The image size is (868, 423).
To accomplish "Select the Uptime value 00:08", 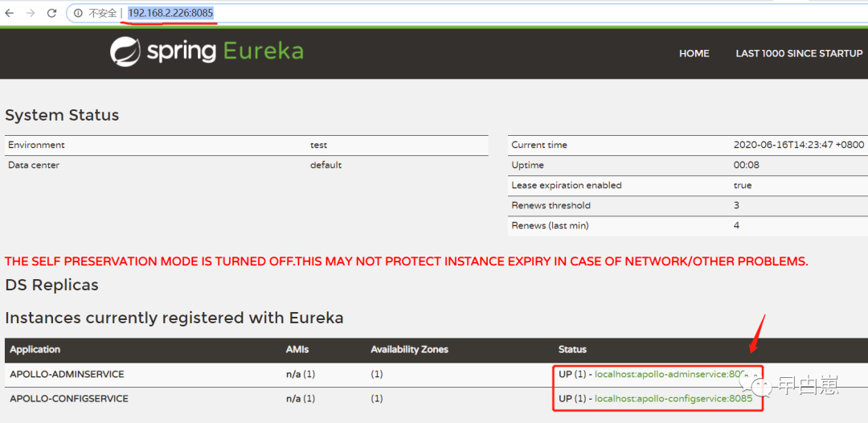I will 746,165.
